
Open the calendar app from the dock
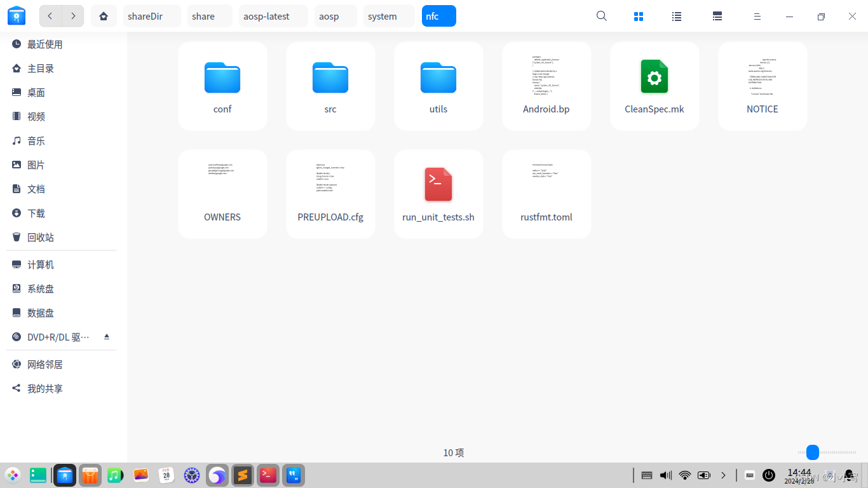click(x=166, y=475)
